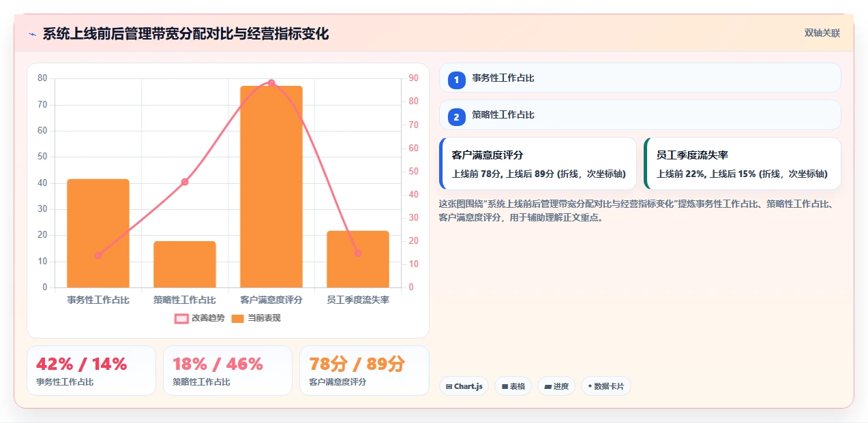Click the 员工季度流失率 bar

(358, 259)
